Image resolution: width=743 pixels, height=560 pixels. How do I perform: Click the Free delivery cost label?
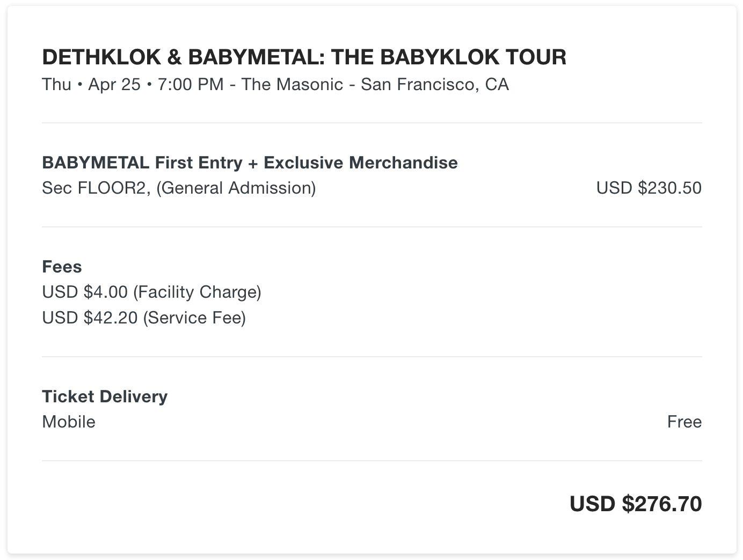tap(684, 422)
